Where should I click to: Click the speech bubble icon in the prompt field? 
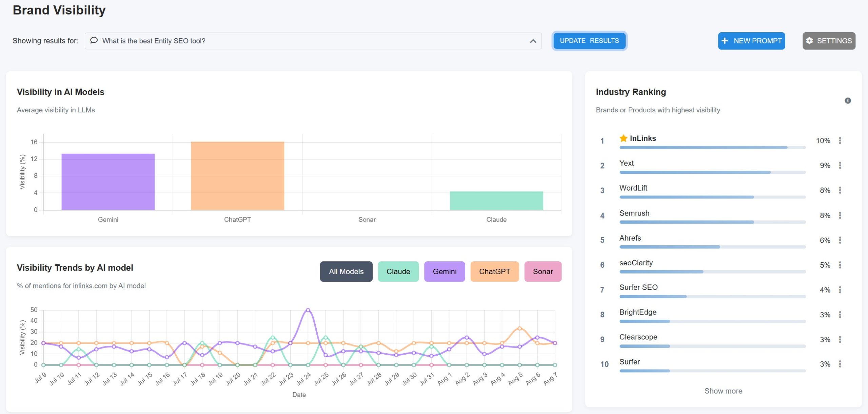(94, 40)
